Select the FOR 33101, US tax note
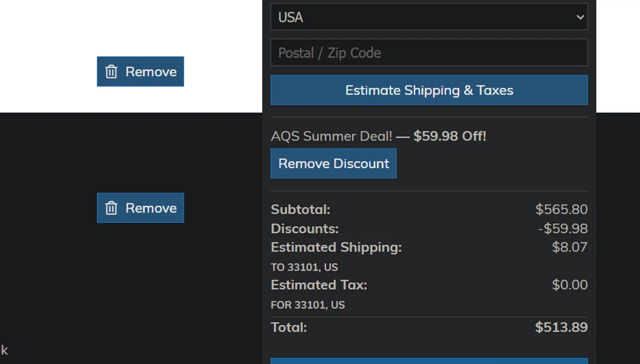 pyautogui.click(x=308, y=305)
